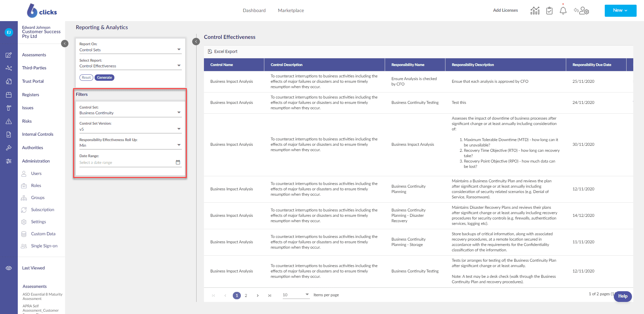Viewport: 644px width, 314px height.
Task: Go to page 2 of results
Action: tap(246, 296)
